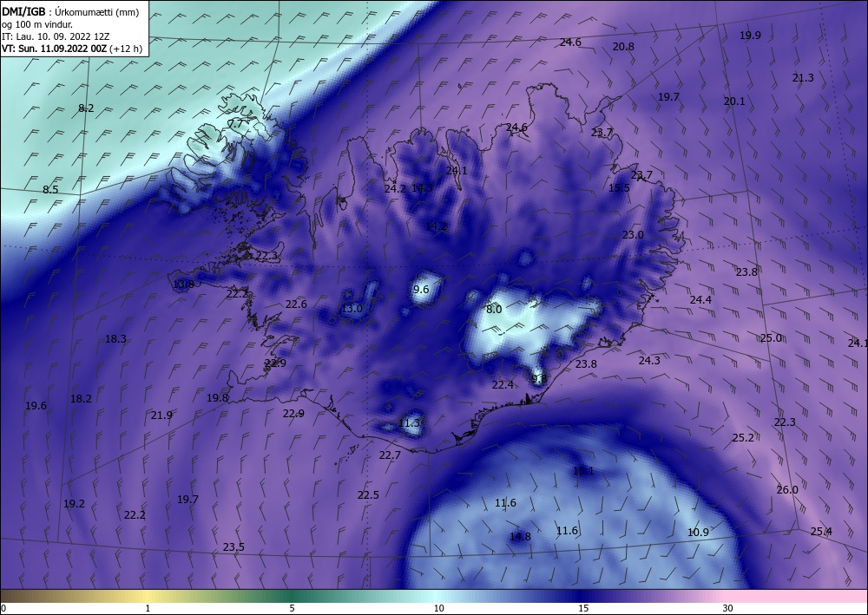Click the value 8.0 on Vatnajökull

(x=494, y=309)
